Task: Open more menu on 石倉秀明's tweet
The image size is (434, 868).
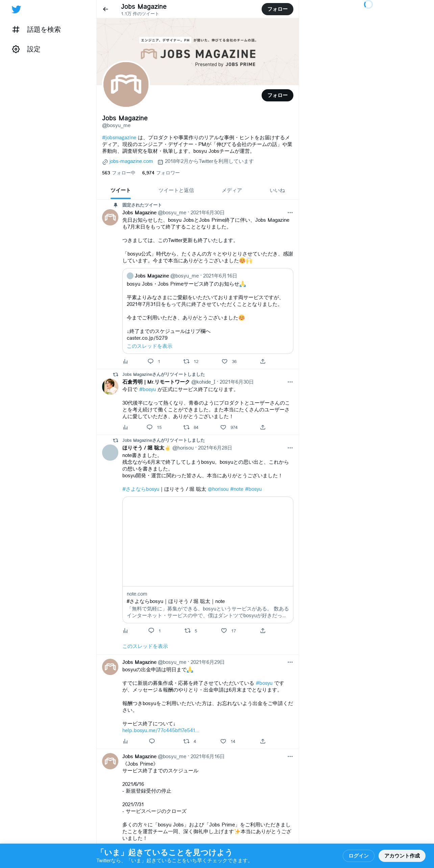Action: coord(290,382)
